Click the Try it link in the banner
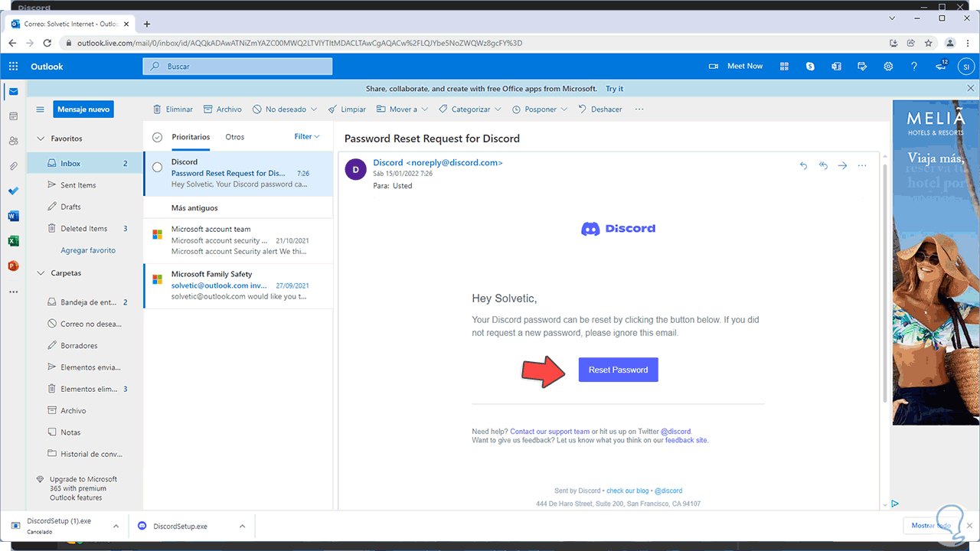 click(614, 89)
